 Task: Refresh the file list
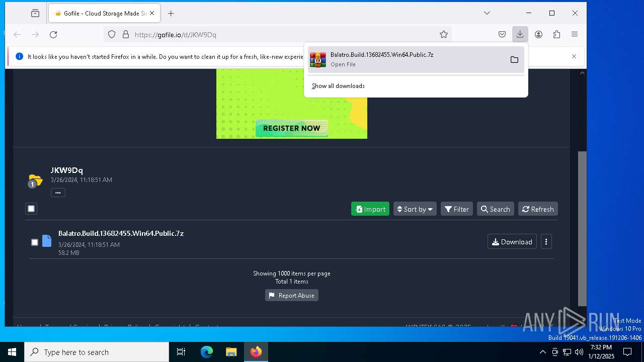point(538,209)
